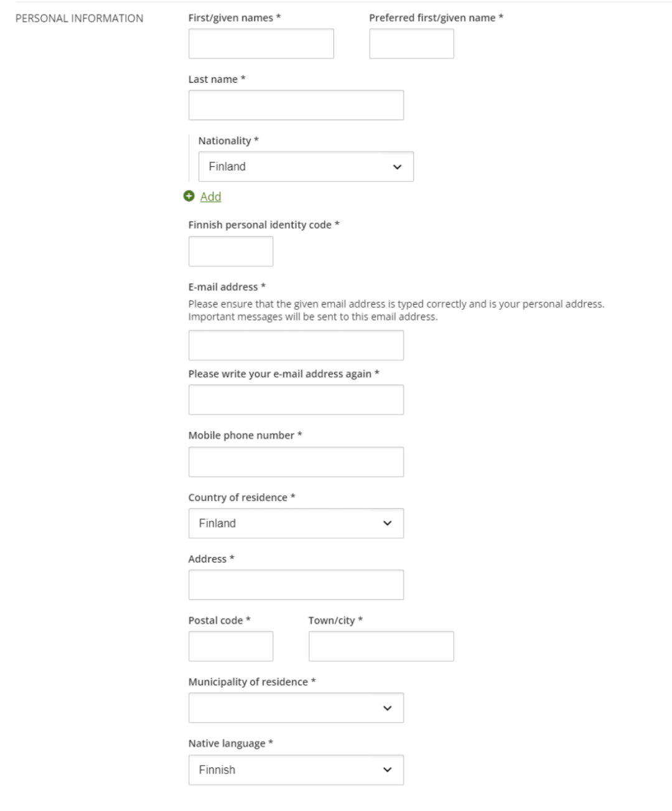
Task: Click the green plus Add icon
Action: coord(189,196)
